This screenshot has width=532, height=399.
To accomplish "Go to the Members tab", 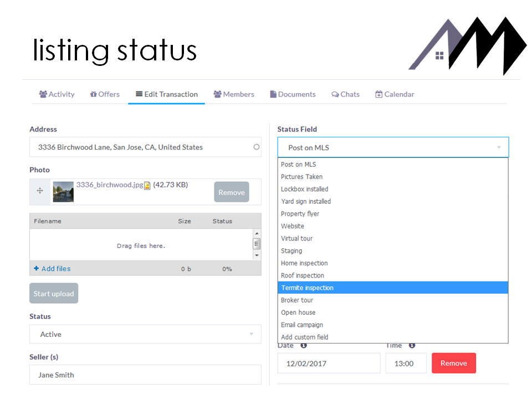I will coord(234,94).
